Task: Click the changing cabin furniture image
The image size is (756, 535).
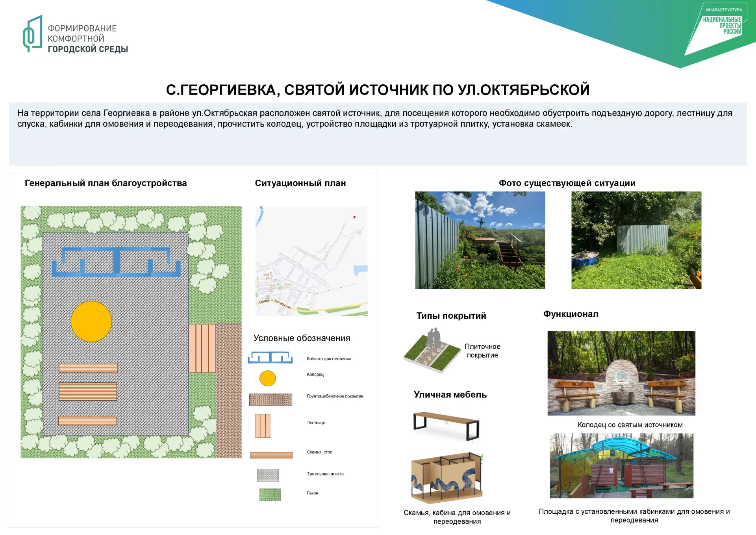Action: pyautogui.click(x=447, y=478)
